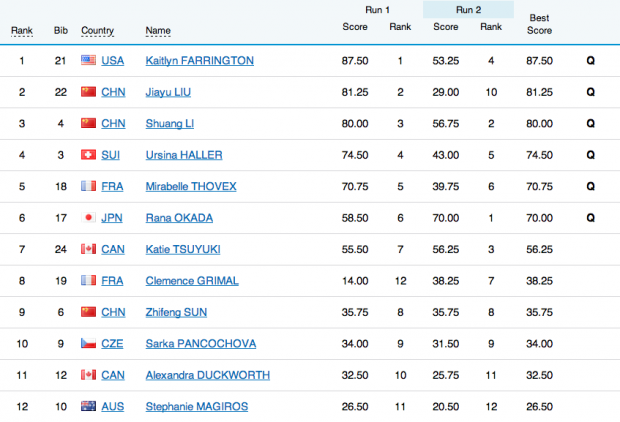The width and height of the screenshot is (620, 422).
Task: Click the Best Score column header
Action: click(x=542, y=25)
